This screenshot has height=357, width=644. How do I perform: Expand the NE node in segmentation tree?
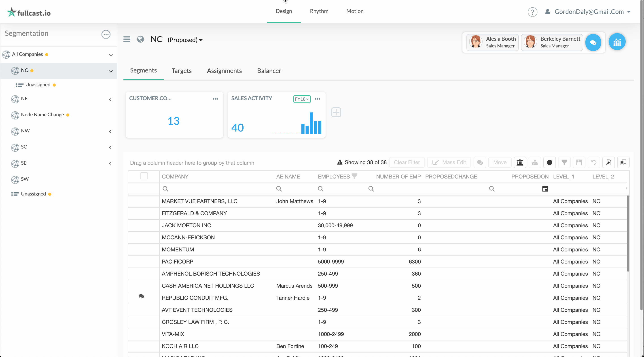(110, 99)
